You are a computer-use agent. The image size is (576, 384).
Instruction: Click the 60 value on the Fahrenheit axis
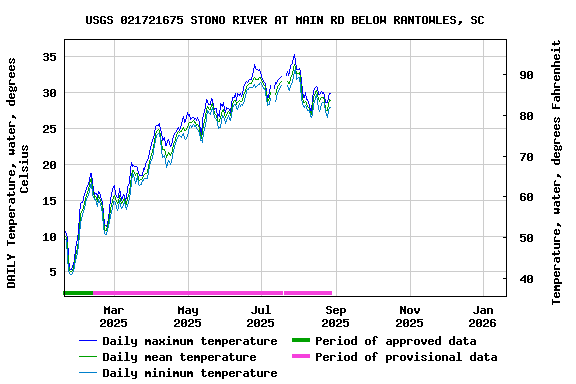click(x=526, y=197)
